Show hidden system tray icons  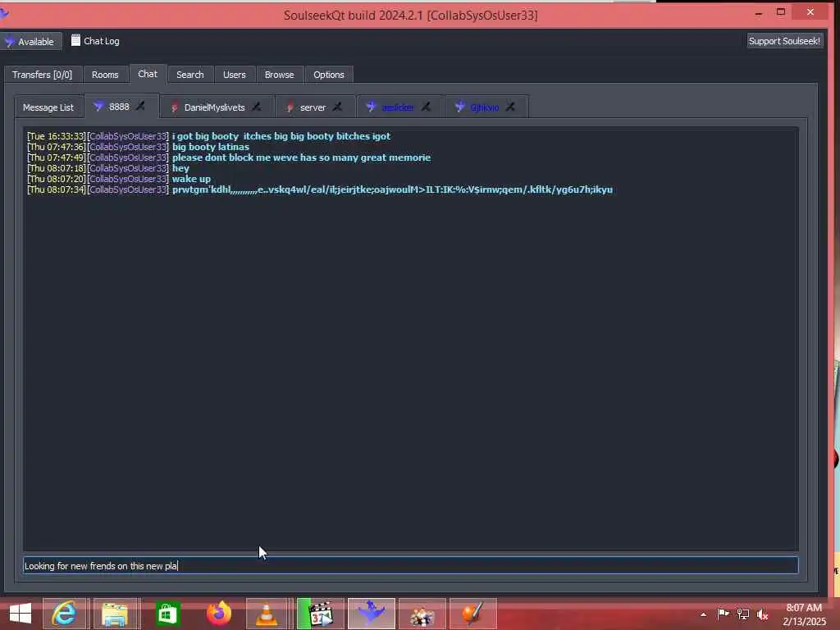pos(703,614)
